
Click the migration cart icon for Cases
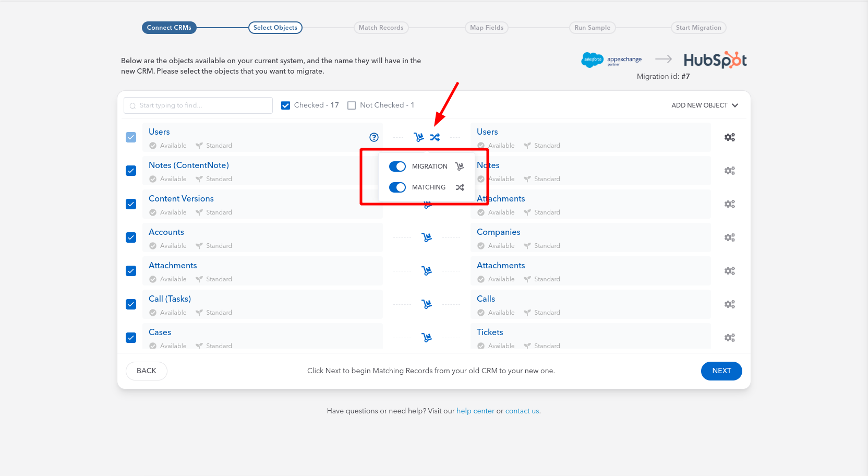click(x=427, y=338)
